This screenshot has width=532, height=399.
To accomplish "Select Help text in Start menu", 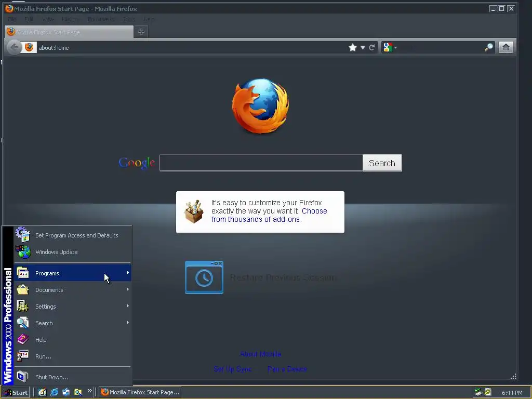I will click(x=41, y=340).
